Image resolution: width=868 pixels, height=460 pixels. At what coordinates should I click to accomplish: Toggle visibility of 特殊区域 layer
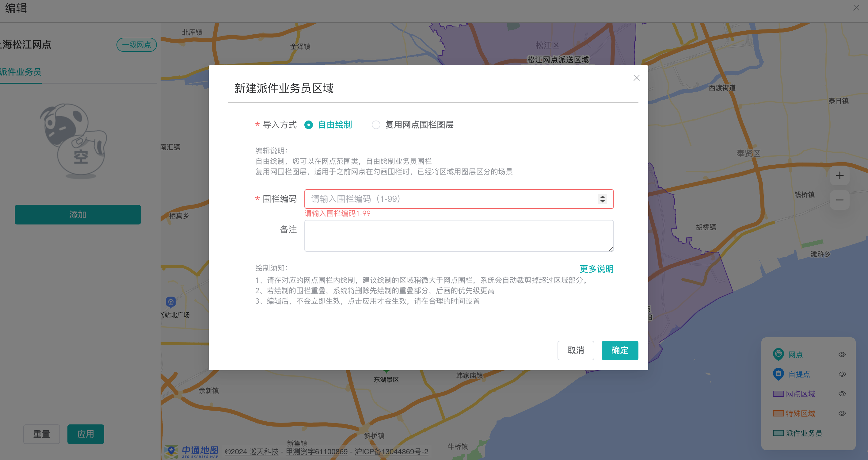[x=842, y=413]
